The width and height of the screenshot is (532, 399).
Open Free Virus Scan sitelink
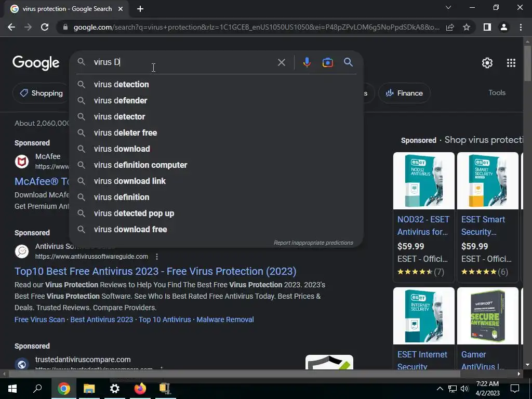tap(39, 320)
